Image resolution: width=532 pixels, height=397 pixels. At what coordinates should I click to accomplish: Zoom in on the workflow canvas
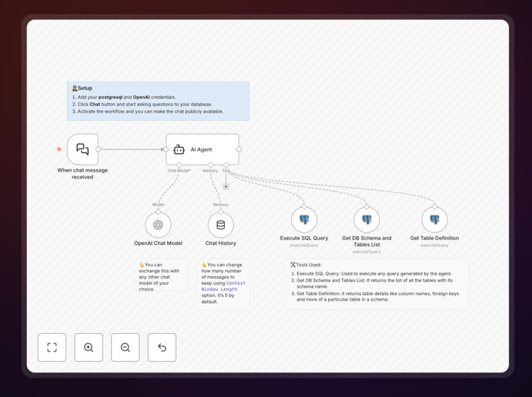(88, 347)
